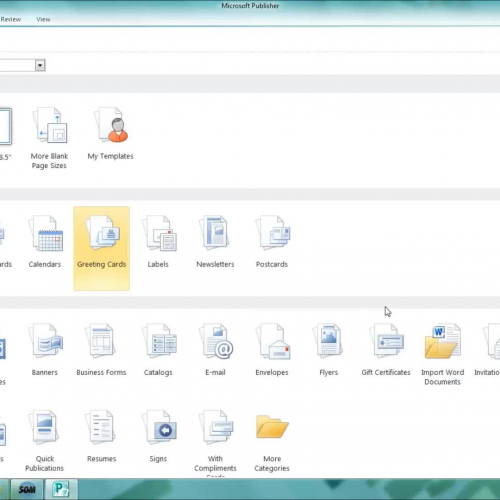500x500 pixels.
Task: Open My Templates icon
Action: [110, 133]
